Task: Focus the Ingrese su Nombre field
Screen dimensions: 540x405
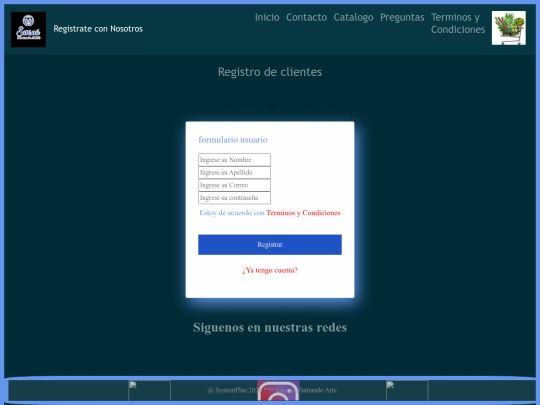Action: [234, 160]
